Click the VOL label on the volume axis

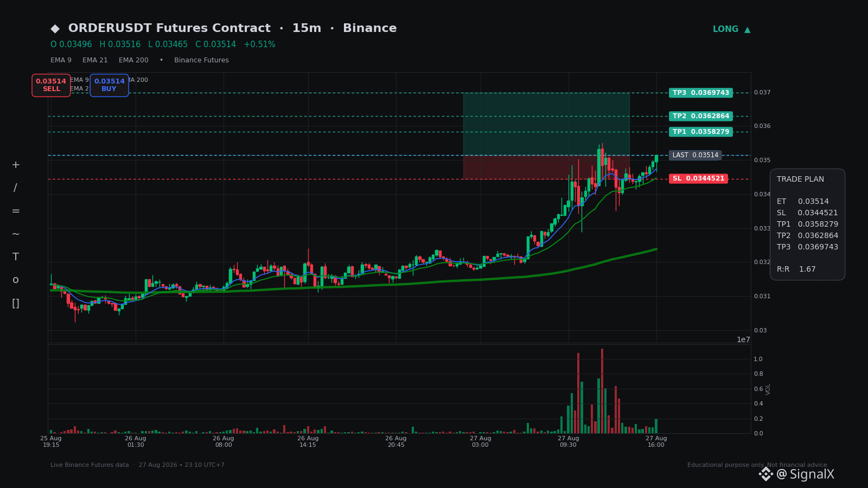pos(768,389)
